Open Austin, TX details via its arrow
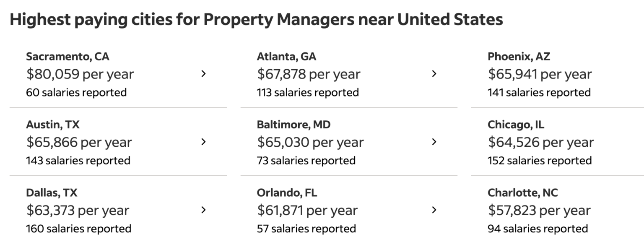This screenshot has width=644, height=242. 203,142
